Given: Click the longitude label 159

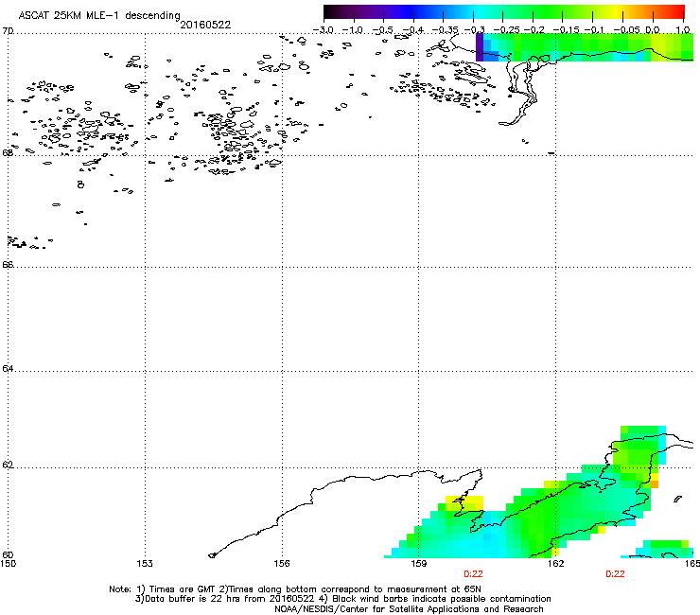Looking at the screenshot, I should [419, 564].
